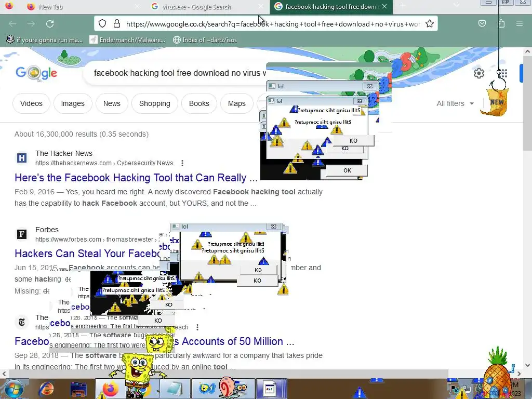Expand the All filters dropdown
The image size is (532, 399).
(455, 103)
